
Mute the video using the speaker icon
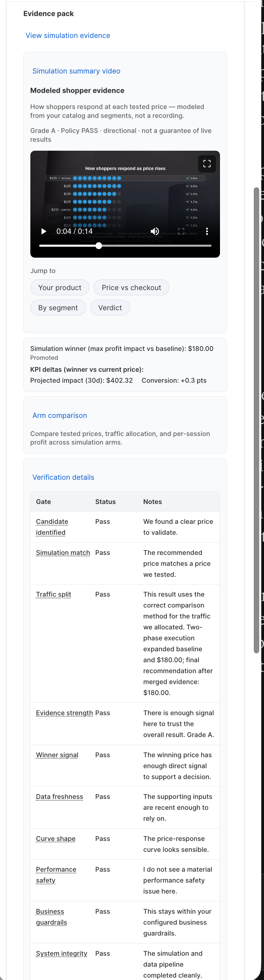[x=155, y=231]
